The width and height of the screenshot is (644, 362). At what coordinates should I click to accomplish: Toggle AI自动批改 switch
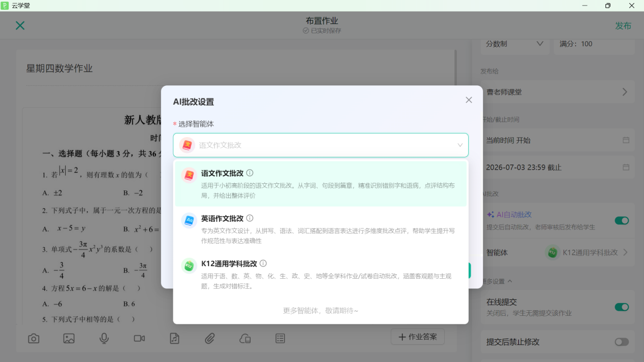[x=622, y=220]
